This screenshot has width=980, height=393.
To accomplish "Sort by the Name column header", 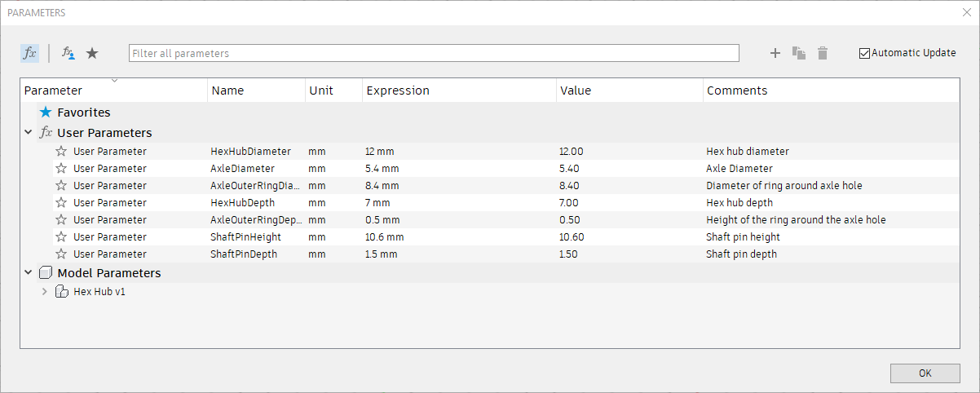I will coord(227,91).
